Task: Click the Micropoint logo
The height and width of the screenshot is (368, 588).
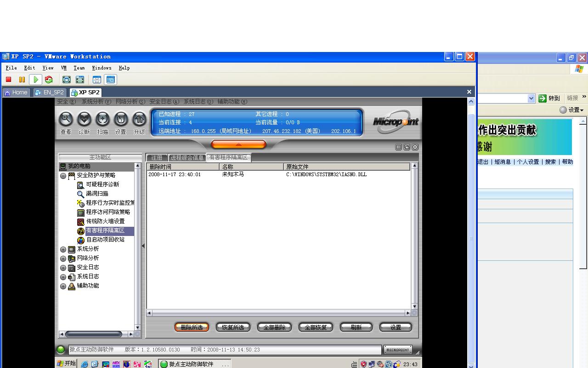Action: point(396,121)
